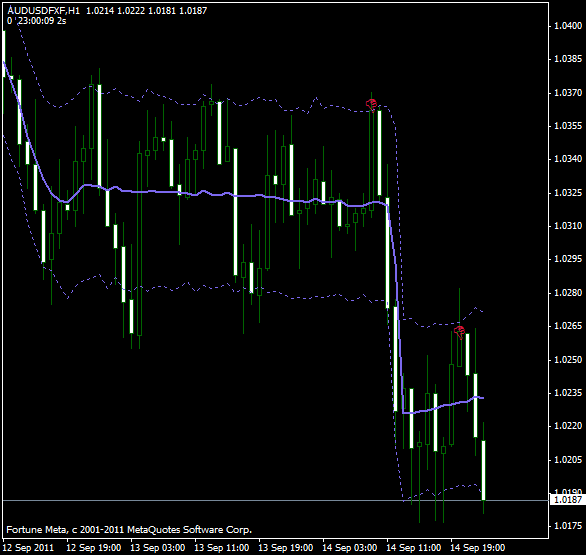
Task: Click the Fortune Meta MetaQuotes copyright text
Action: 129,530
